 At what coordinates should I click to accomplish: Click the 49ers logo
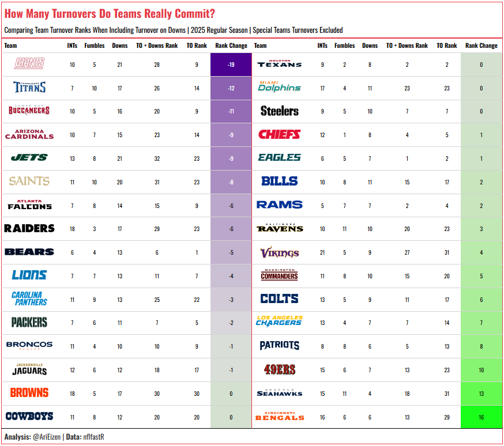click(279, 369)
